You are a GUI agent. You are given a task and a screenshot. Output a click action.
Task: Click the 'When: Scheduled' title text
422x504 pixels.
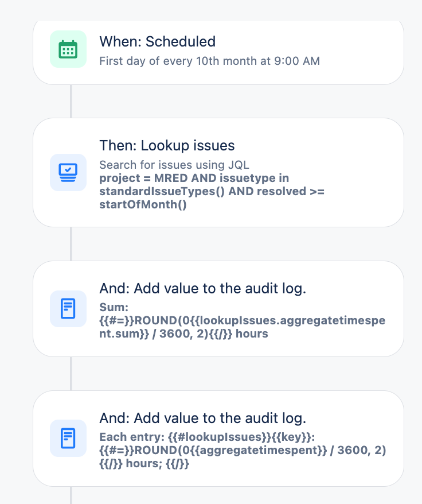158,41
